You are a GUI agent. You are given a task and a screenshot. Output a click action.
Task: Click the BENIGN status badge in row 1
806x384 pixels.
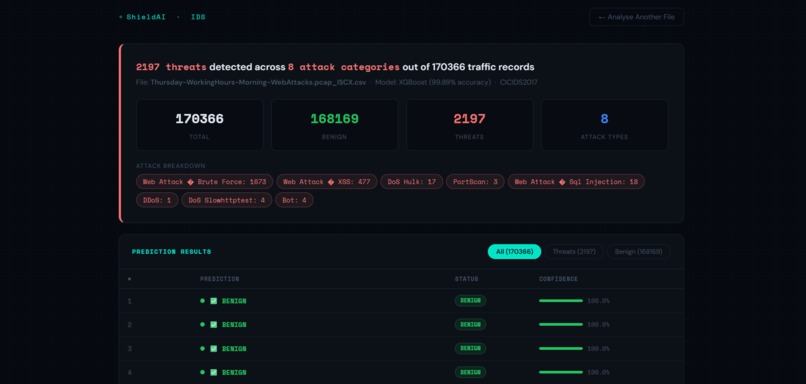click(470, 301)
